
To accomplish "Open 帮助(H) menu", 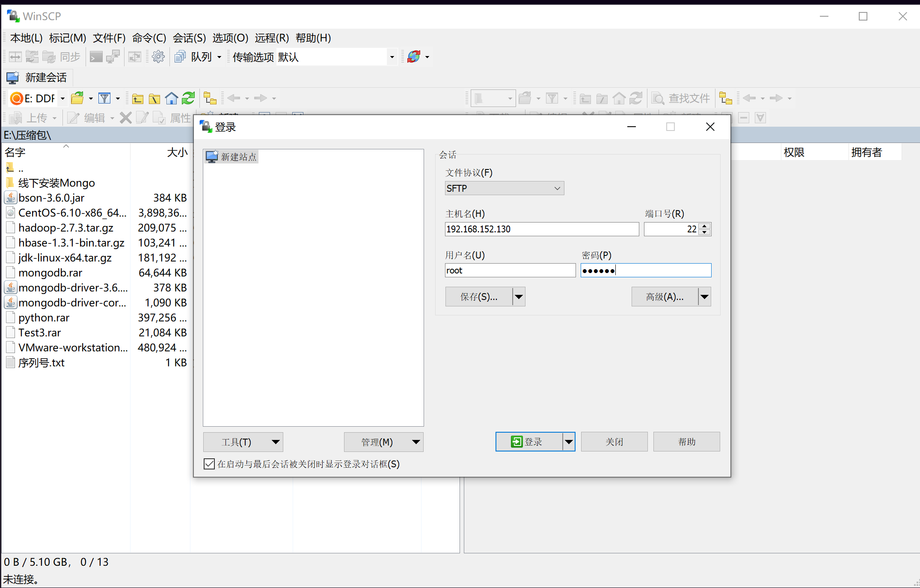I will click(x=313, y=38).
